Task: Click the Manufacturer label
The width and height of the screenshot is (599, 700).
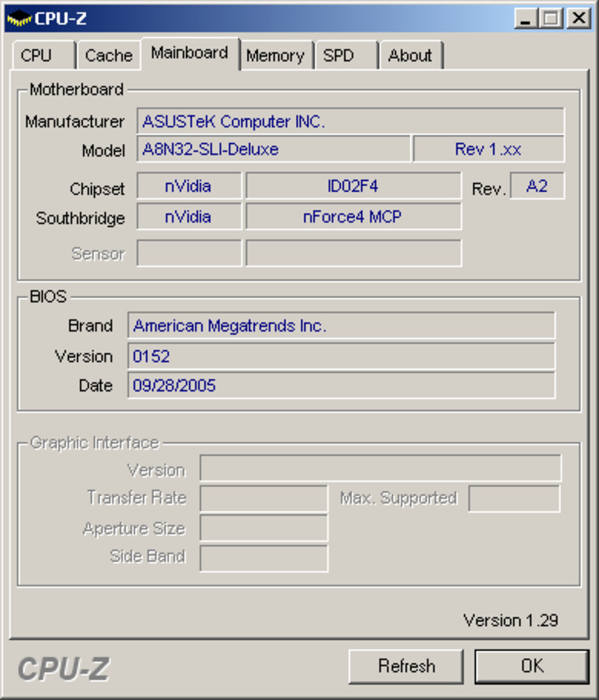Action: 75,122
